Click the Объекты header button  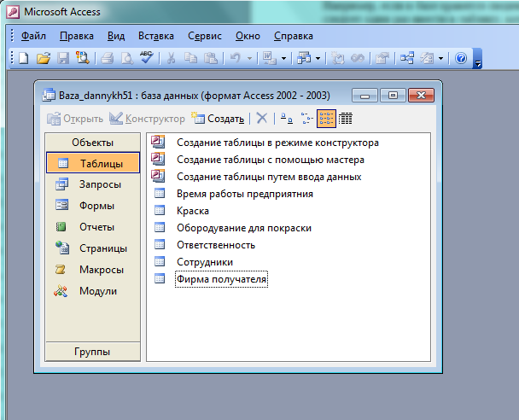pos(93,143)
